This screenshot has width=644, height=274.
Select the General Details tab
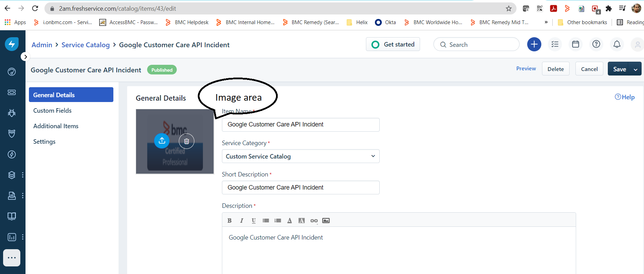(71, 95)
